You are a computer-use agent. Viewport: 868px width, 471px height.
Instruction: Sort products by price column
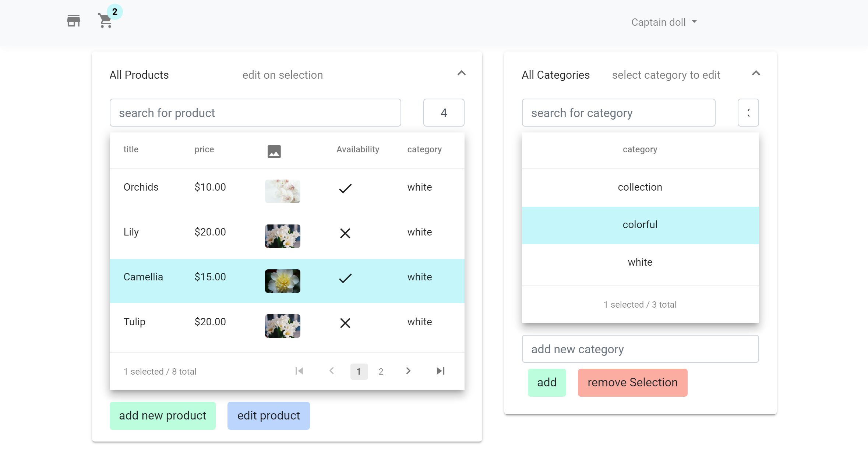204,149
